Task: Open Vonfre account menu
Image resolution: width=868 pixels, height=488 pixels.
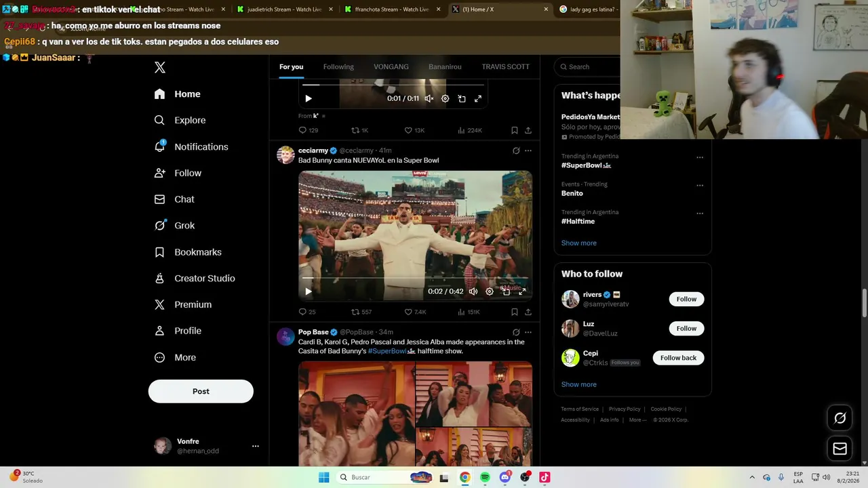Action: coord(207,446)
